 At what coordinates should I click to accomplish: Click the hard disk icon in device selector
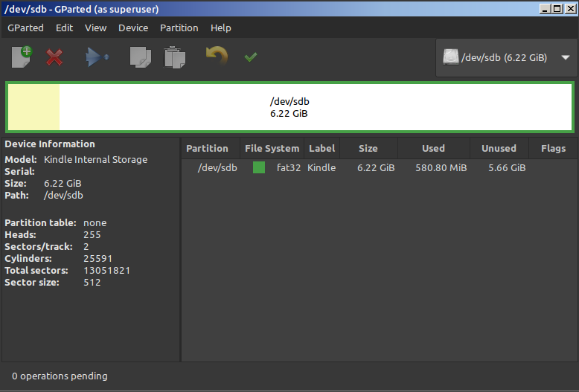(x=450, y=57)
